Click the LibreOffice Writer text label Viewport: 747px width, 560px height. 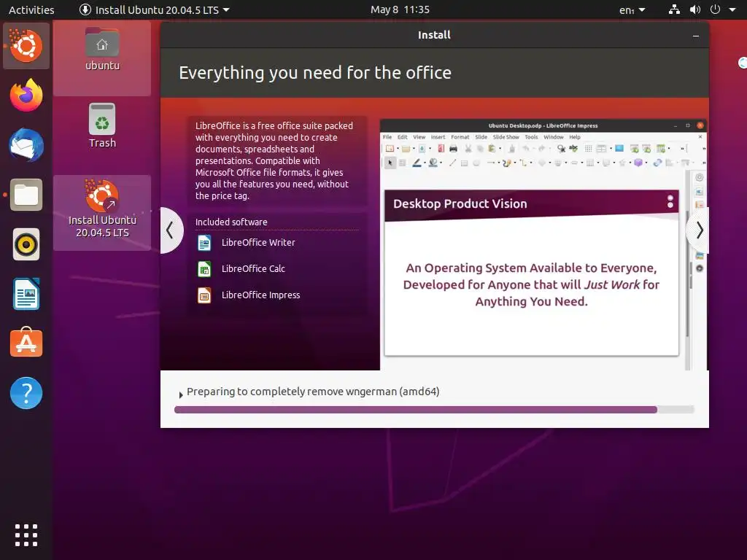coord(258,242)
